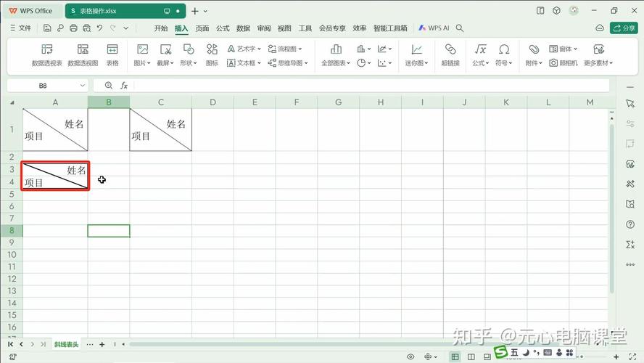Insert an 附件 attachment
The height and width of the screenshot is (363, 644).
coord(534,55)
